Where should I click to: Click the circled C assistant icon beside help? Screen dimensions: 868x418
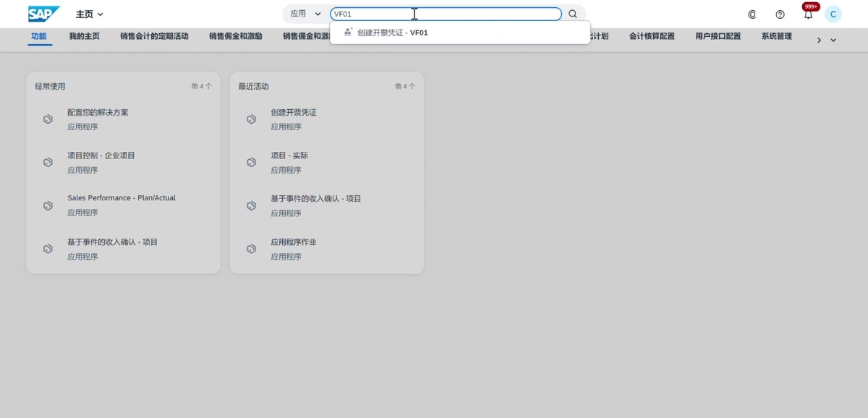751,14
